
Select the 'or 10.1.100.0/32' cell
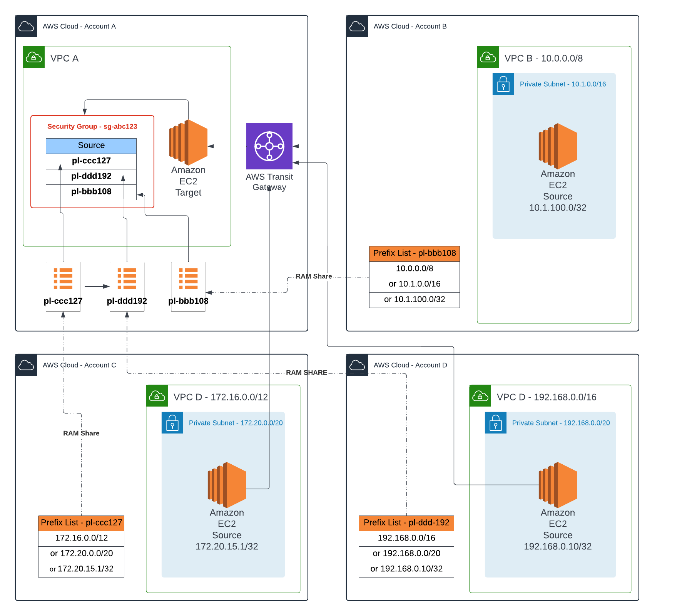click(x=415, y=300)
